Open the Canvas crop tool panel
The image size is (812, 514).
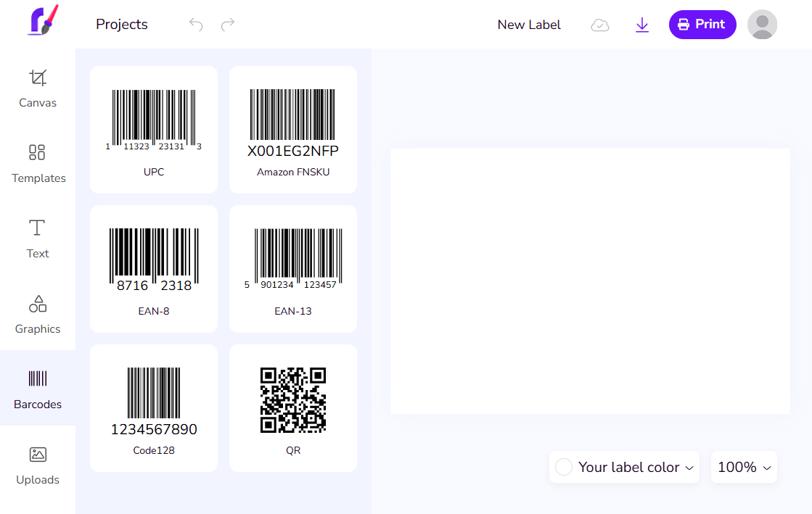38,88
